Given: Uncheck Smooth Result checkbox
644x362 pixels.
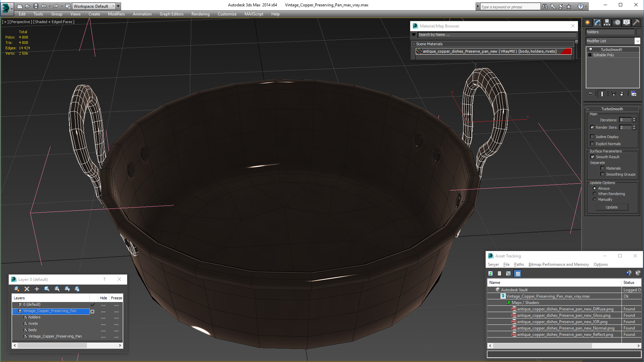Looking at the screenshot, I should point(592,157).
